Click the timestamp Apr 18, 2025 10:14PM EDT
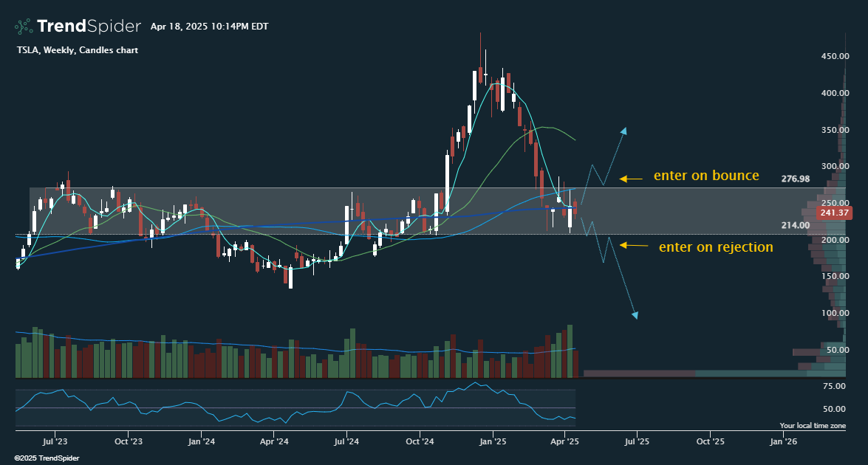 (209, 26)
